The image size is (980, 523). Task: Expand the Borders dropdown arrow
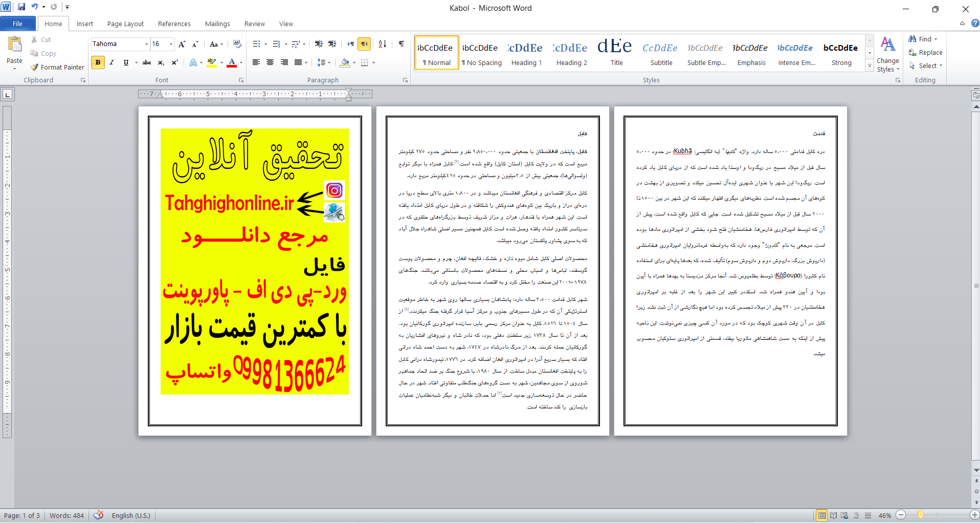(374, 62)
